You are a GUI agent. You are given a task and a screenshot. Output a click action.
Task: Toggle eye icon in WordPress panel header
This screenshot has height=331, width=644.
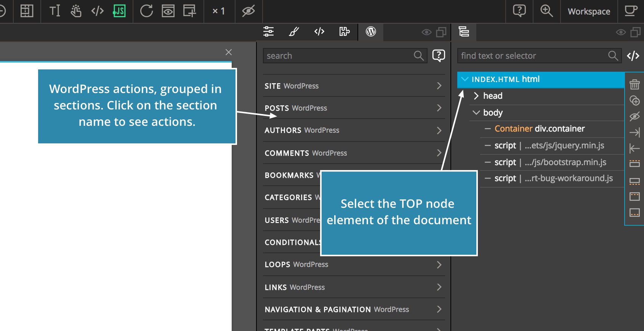(x=426, y=32)
